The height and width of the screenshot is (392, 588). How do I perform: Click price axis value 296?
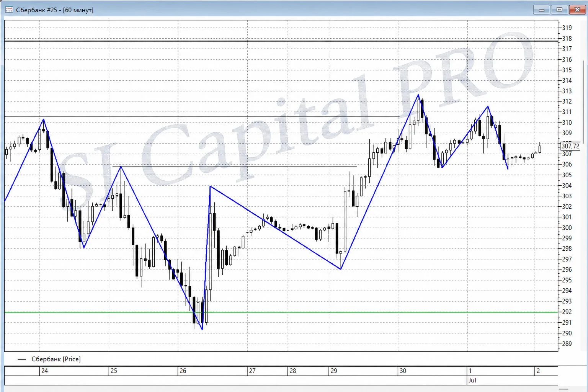pos(567,269)
